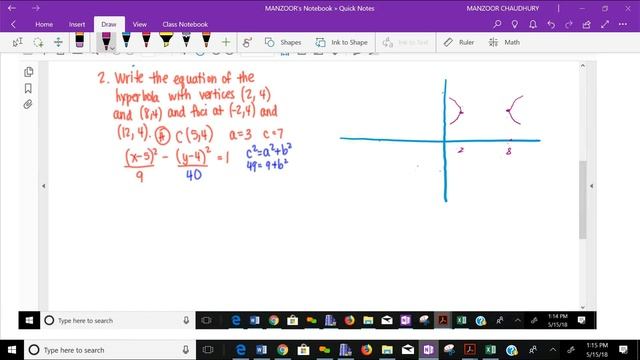The width and height of the screenshot is (640, 360).
Task: Select the red pen next to blue
Action: (146, 40)
